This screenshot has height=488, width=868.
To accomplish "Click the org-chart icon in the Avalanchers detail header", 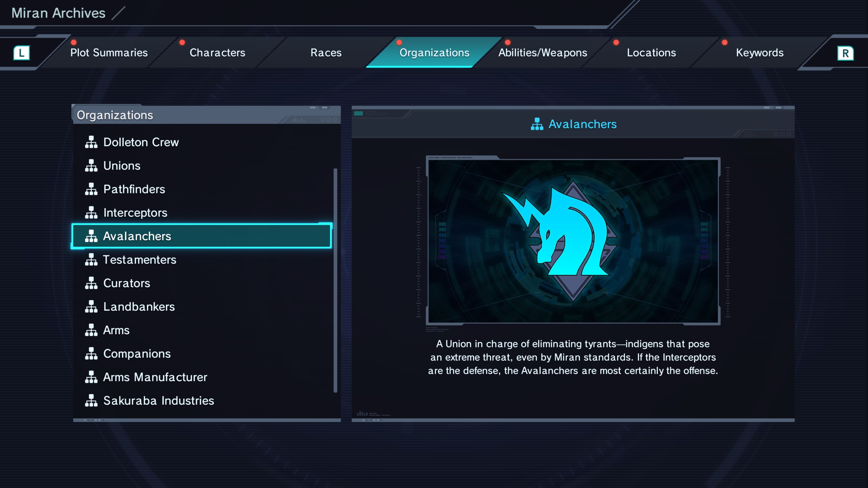I will 537,124.
